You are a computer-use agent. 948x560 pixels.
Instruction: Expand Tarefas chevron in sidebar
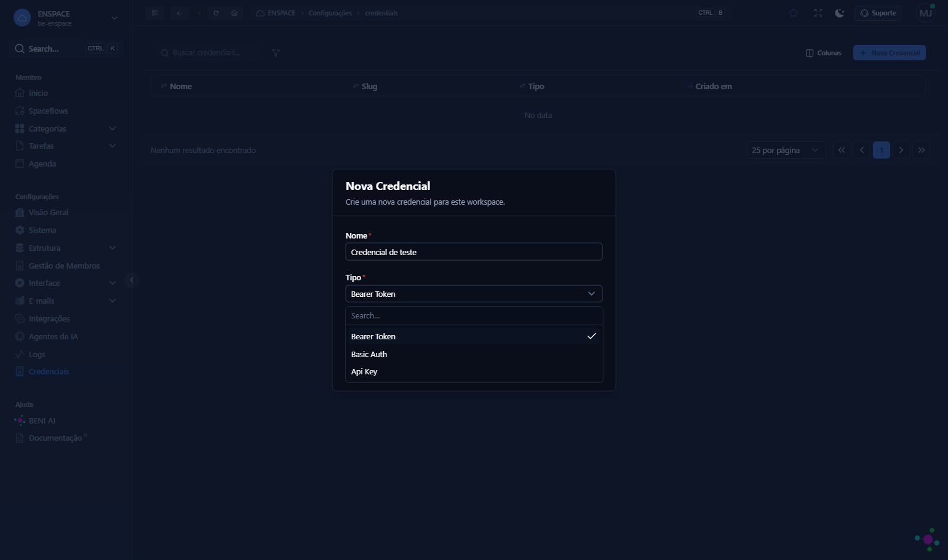click(x=113, y=146)
